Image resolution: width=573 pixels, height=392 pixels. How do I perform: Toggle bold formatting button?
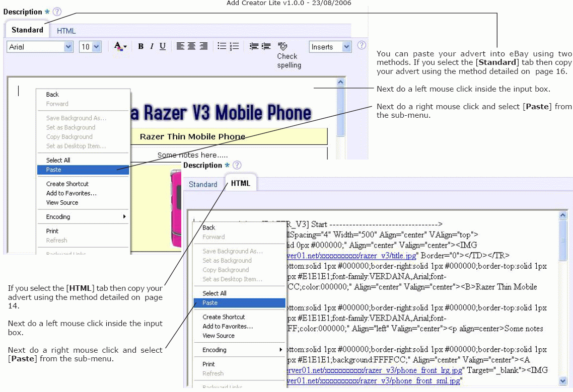pyautogui.click(x=140, y=46)
